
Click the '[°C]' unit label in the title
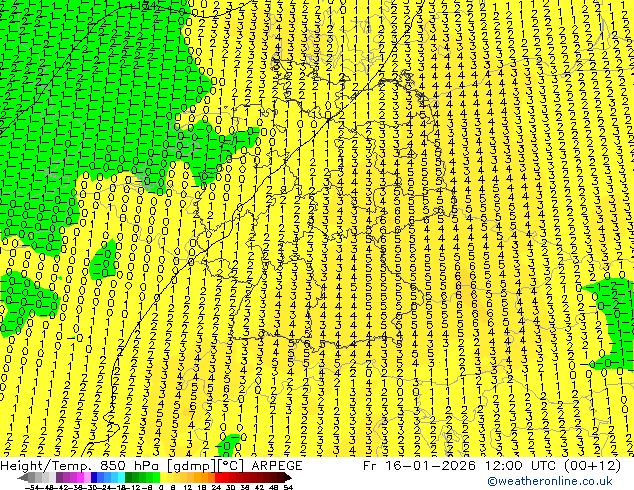231,466
